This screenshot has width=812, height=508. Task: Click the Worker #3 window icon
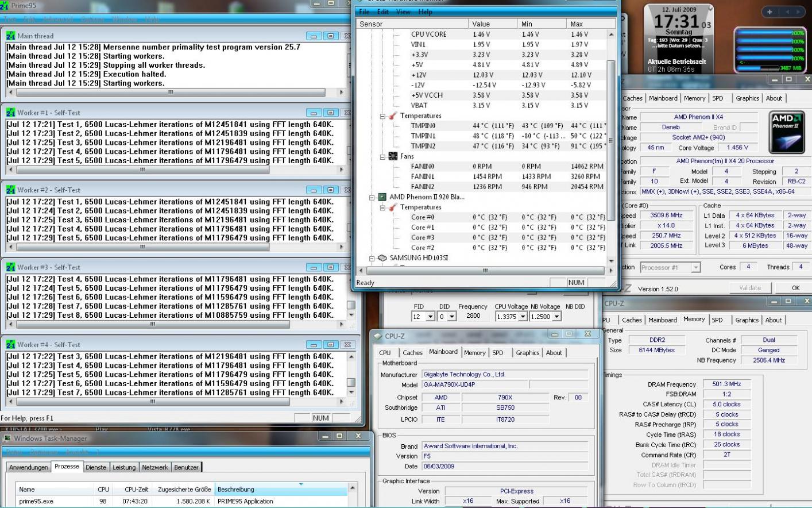click(11, 267)
